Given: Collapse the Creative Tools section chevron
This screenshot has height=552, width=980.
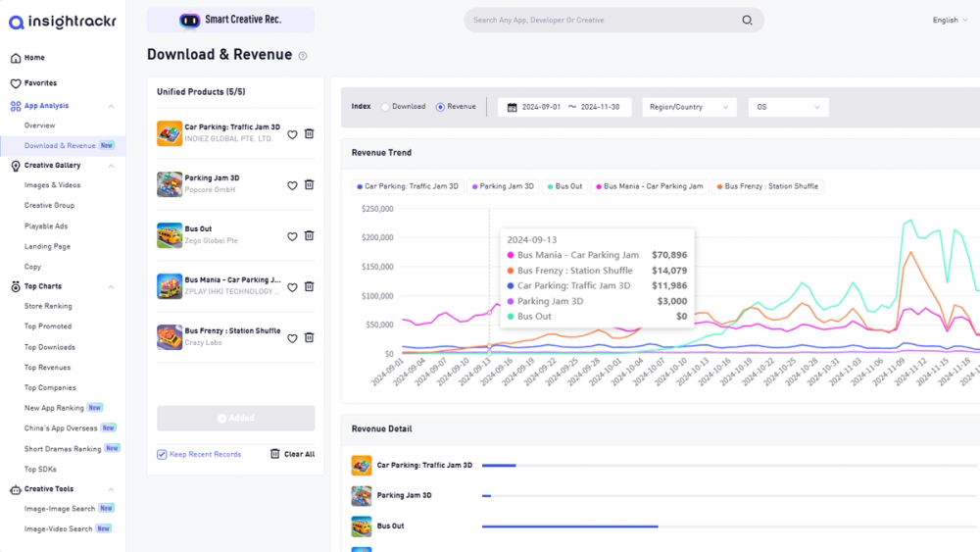Looking at the screenshot, I should 112,489.
